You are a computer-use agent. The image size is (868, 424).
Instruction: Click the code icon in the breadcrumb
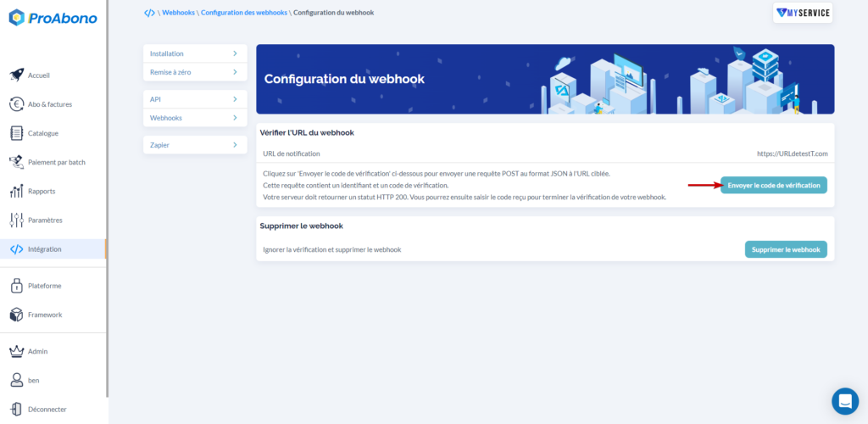coord(149,13)
